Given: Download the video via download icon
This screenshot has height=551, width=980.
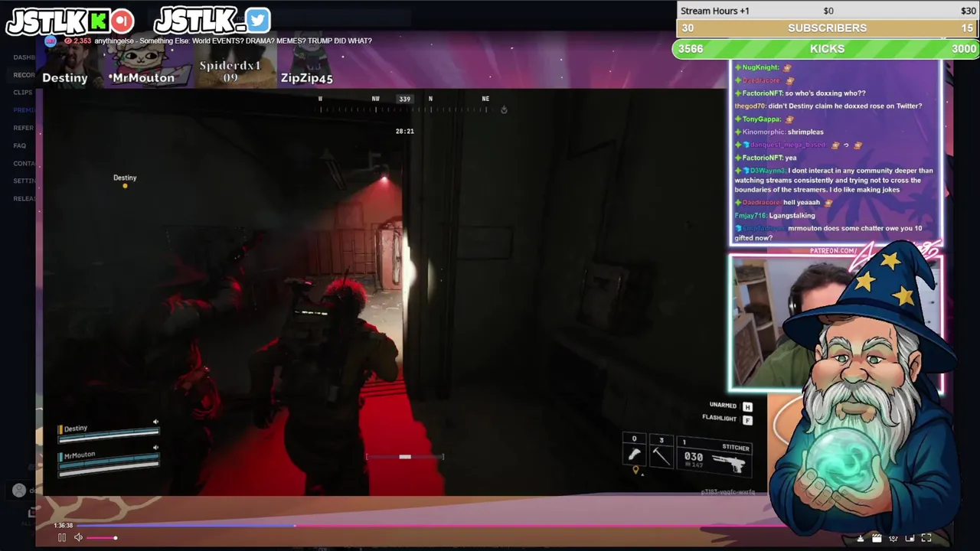Looking at the screenshot, I should click(x=861, y=538).
